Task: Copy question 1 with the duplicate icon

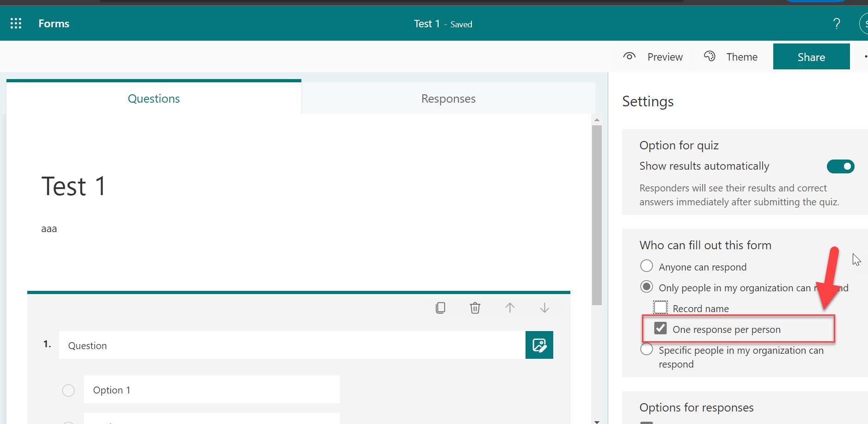Action: pos(440,308)
